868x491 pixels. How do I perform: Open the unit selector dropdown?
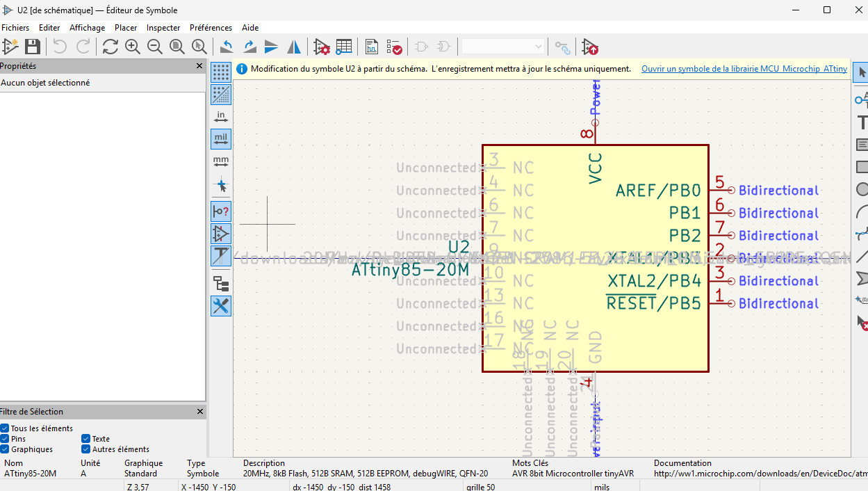(x=503, y=47)
